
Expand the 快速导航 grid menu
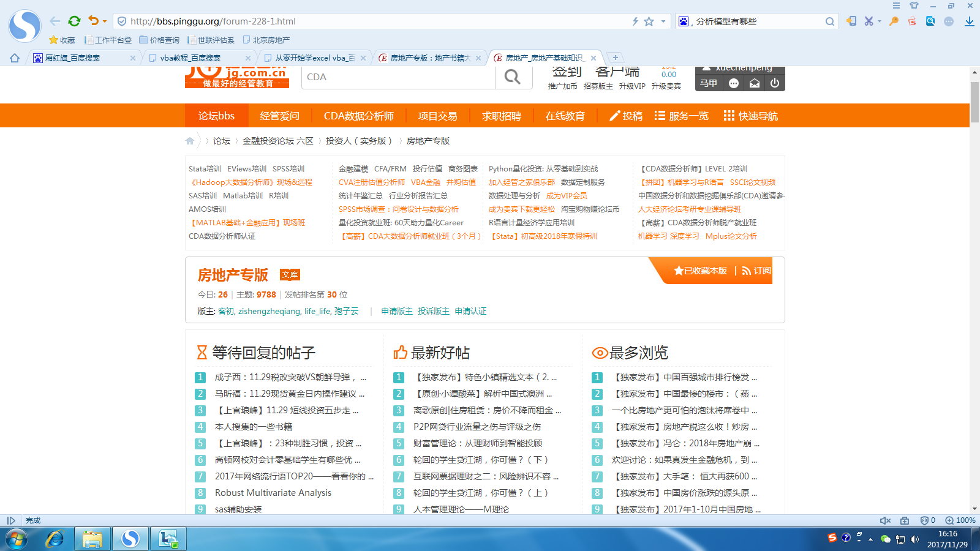click(x=751, y=116)
